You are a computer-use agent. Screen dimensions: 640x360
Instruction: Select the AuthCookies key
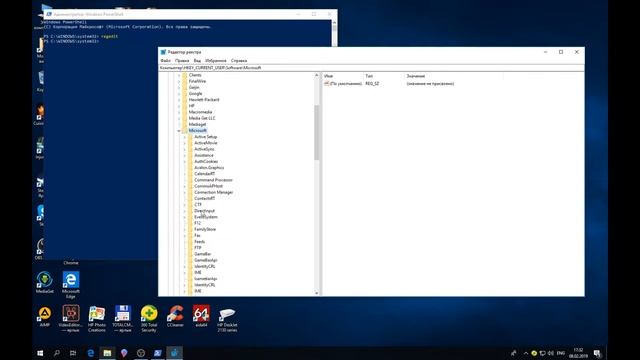point(206,161)
